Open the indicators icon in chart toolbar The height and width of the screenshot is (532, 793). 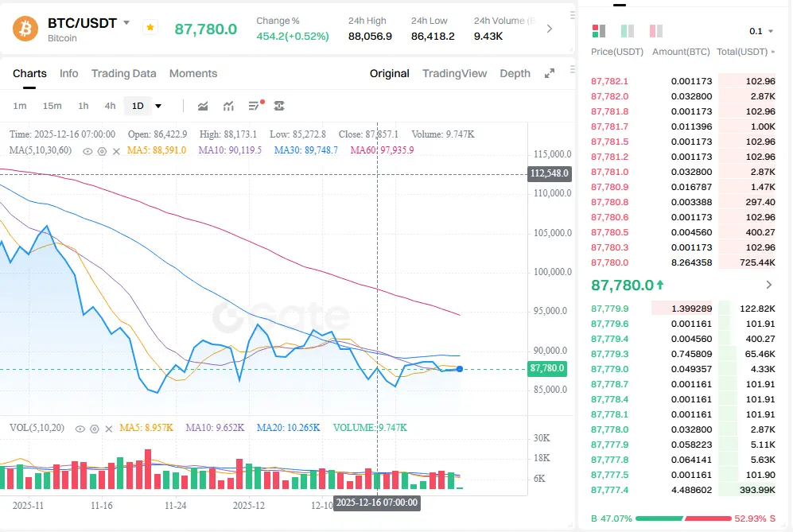pyautogui.click(x=228, y=106)
